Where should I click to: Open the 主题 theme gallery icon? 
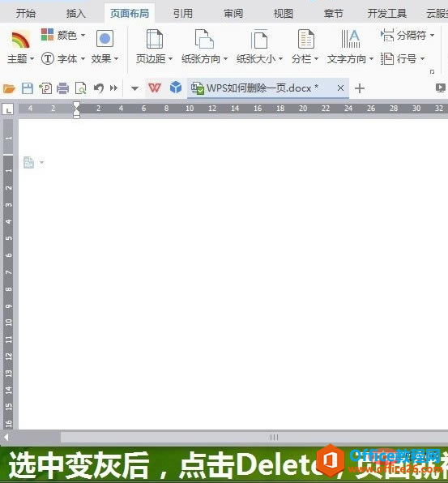point(20,40)
